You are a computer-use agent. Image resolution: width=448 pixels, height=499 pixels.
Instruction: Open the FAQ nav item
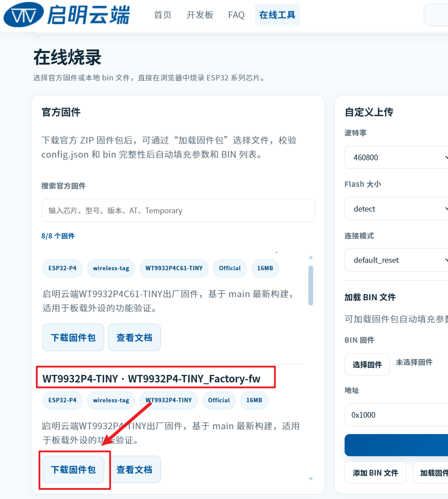pos(236,15)
